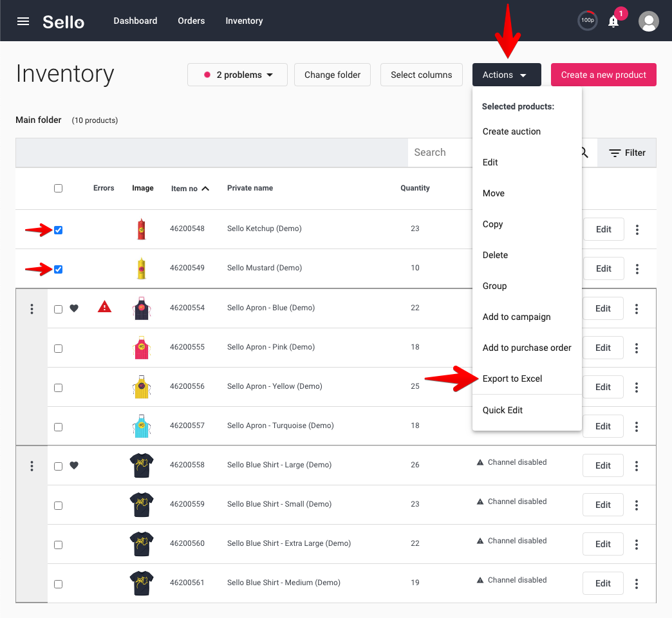Screen dimensions: 672x618
Task: Open more options for Blue Shirt Large row
Action: [x=637, y=466]
